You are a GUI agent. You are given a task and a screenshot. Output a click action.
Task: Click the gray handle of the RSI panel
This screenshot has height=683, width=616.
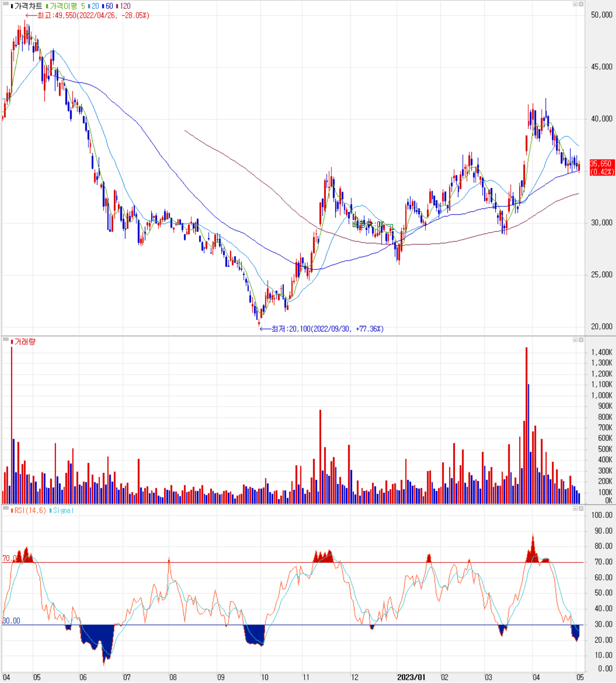click(5, 508)
